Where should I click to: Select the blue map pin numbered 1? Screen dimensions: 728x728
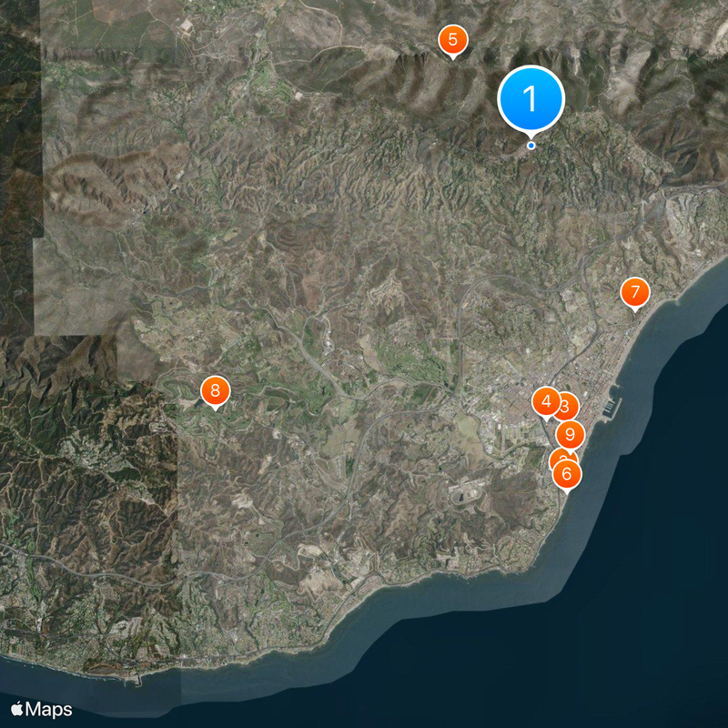(529, 97)
